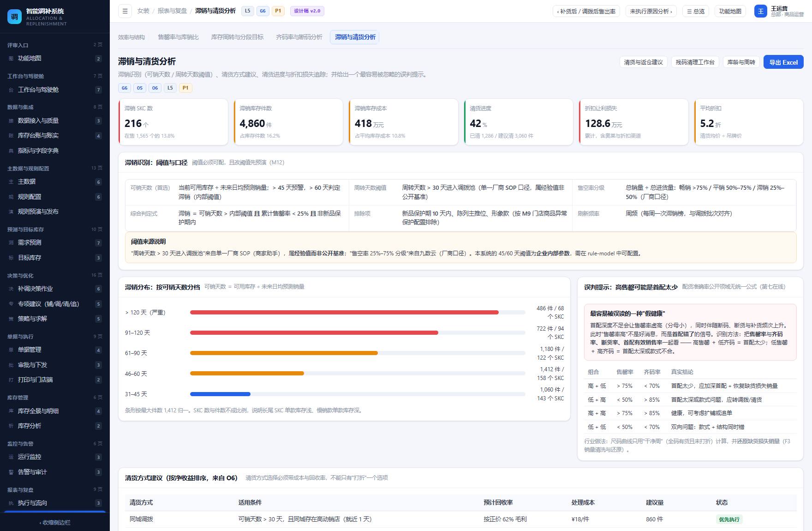Go to next page 未执行原因分析
812x531 pixels.
(x=651, y=11)
